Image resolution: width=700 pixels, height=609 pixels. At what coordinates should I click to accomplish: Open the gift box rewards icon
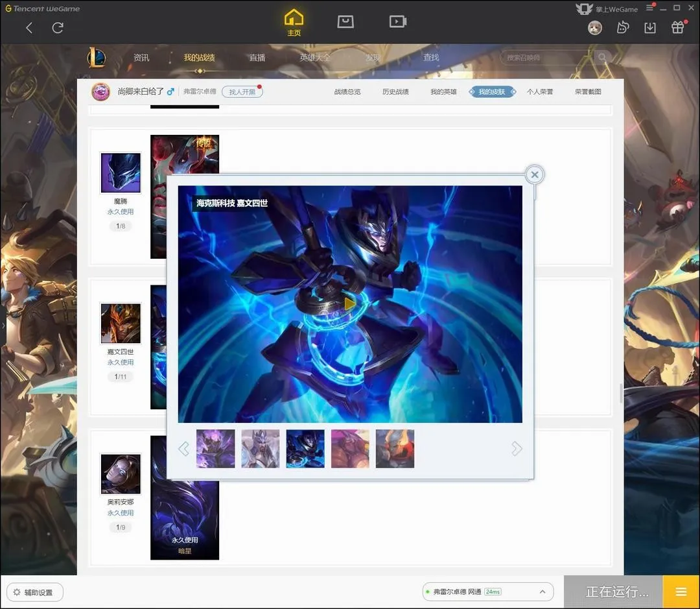(x=677, y=28)
